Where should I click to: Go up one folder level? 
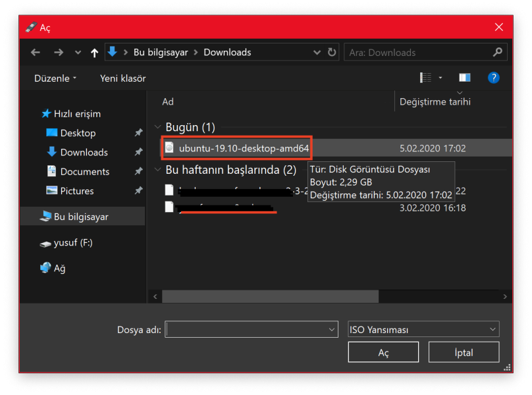coord(94,53)
